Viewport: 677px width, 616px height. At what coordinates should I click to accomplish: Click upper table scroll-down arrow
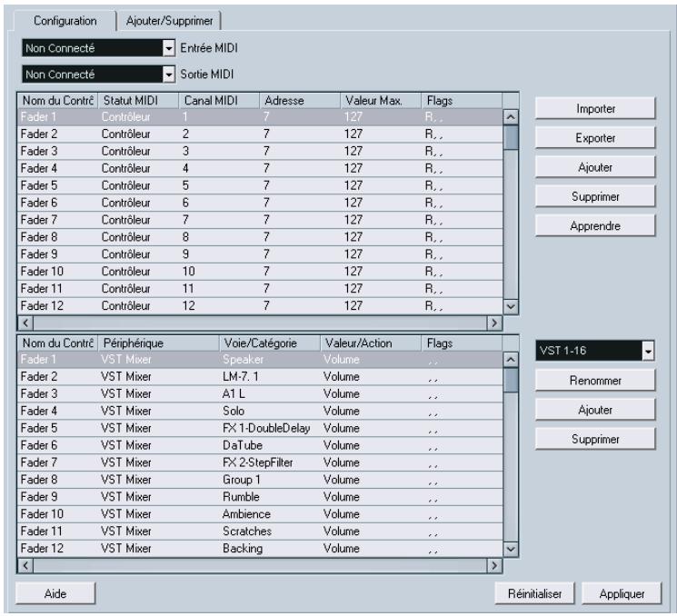coord(511,306)
